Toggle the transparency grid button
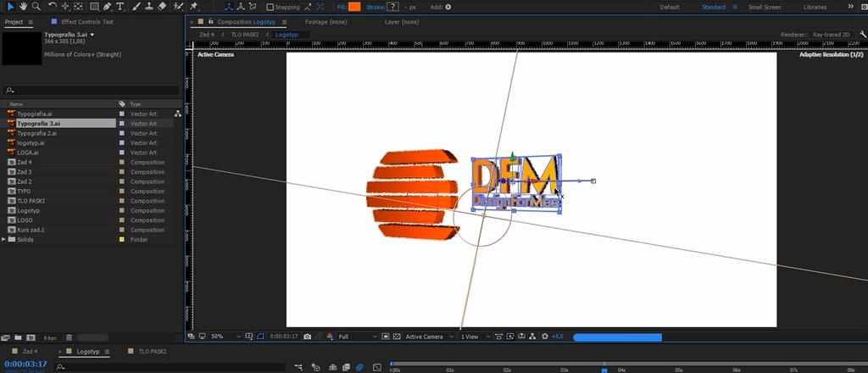Viewport: 868px width, 373px height. pos(397,337)
